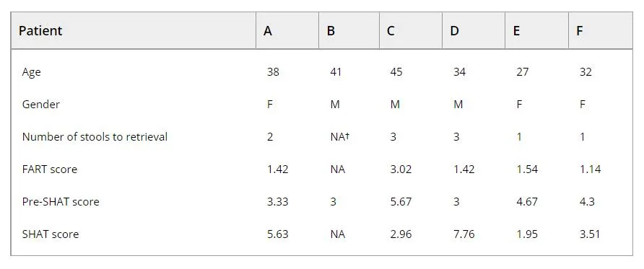Screen dimensions: 644x269
Task: Click the Gender row label
Action: 40,105
